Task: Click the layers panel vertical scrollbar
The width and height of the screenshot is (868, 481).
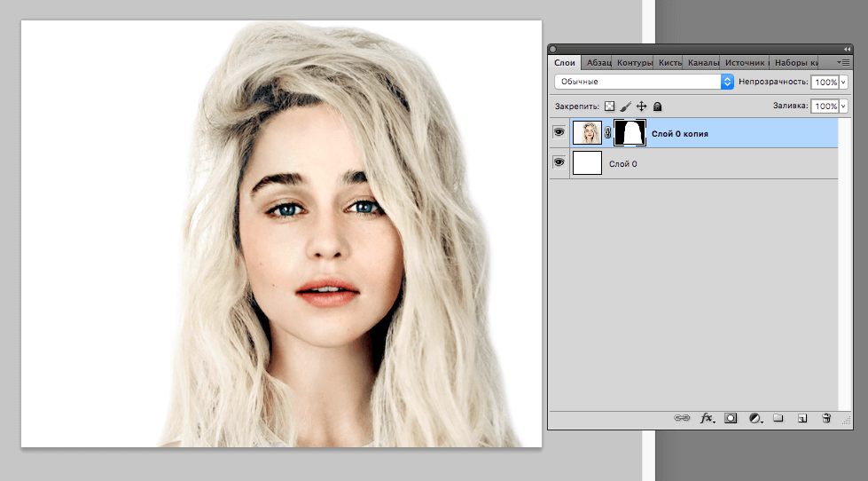Action: click(x=845, y=264)
